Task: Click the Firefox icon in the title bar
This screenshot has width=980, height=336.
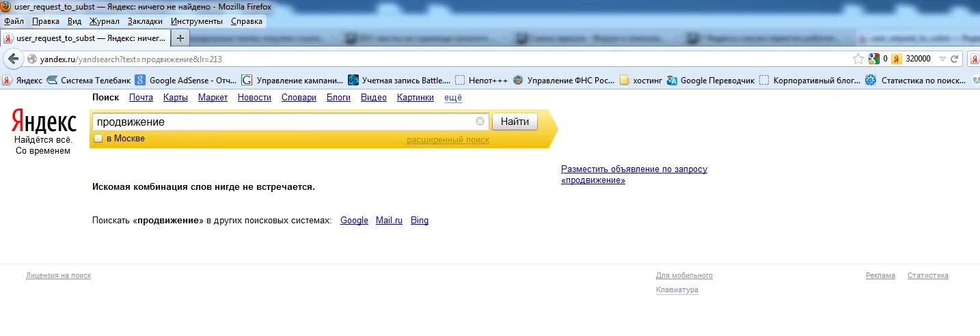Action: [6, 6]
